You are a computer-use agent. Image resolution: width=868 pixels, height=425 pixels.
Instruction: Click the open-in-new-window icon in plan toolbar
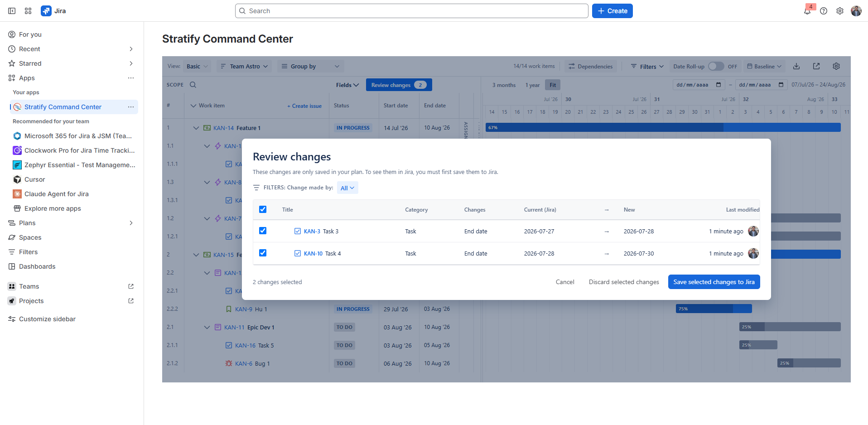click(x=816, y=66)
